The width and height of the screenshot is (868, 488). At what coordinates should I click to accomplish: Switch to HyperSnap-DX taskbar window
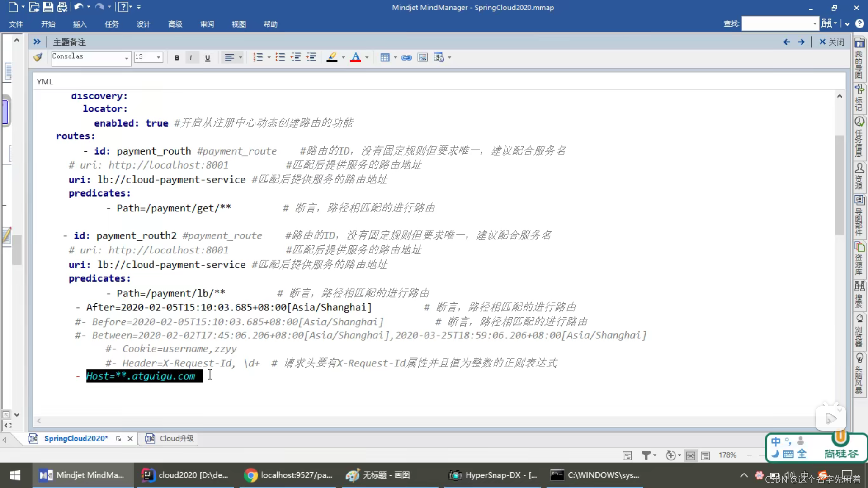(493, 475)
